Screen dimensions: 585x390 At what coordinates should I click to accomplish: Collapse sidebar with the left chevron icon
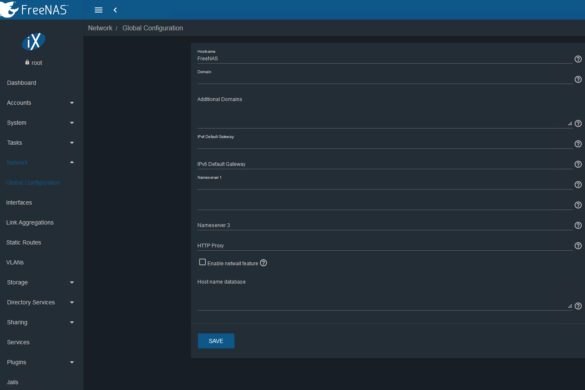115,10
